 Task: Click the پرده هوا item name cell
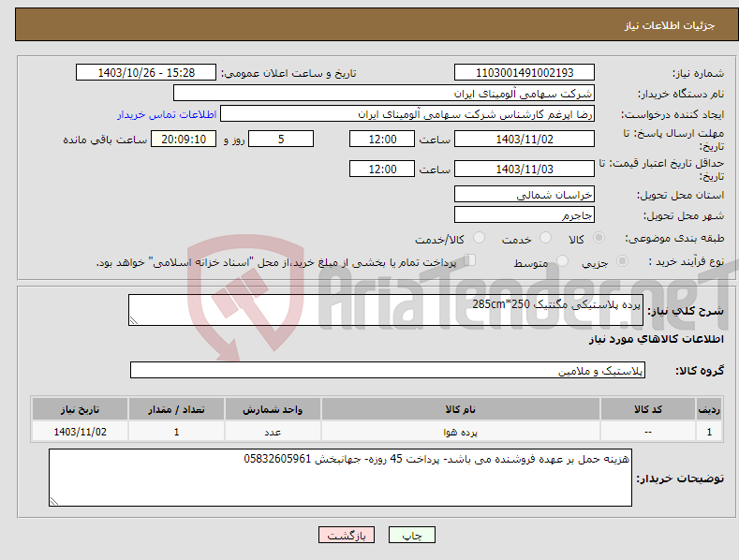461,432
